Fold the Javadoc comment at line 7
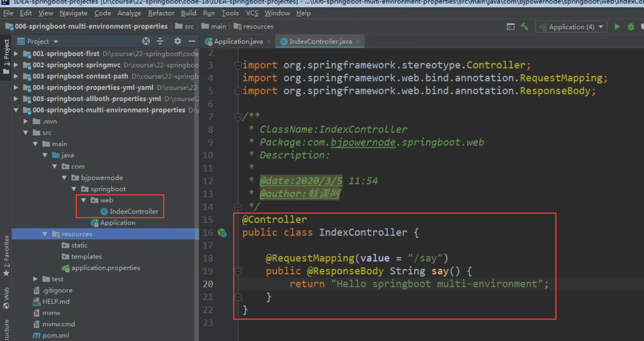Screen dimensions: 644x341 coord(238,116)
